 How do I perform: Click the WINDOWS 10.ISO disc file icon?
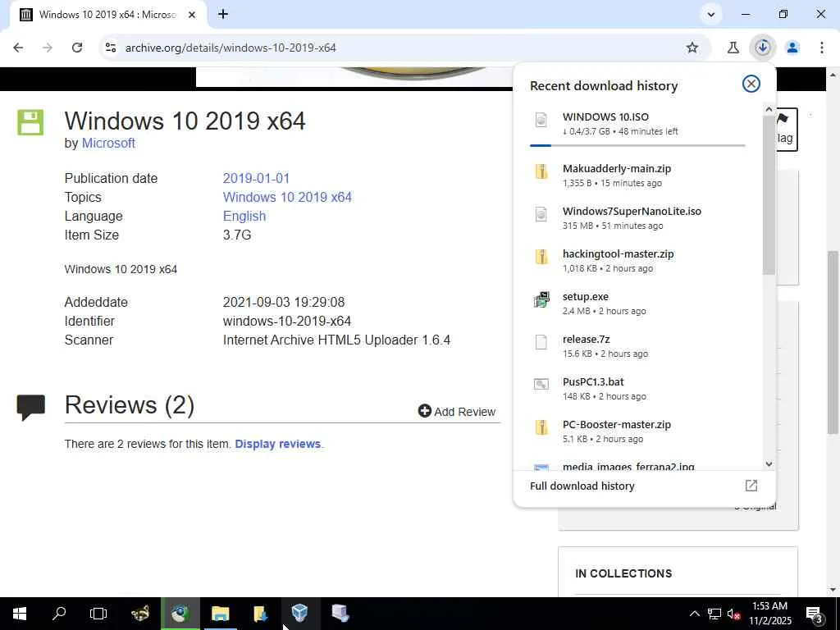(541, 120)
